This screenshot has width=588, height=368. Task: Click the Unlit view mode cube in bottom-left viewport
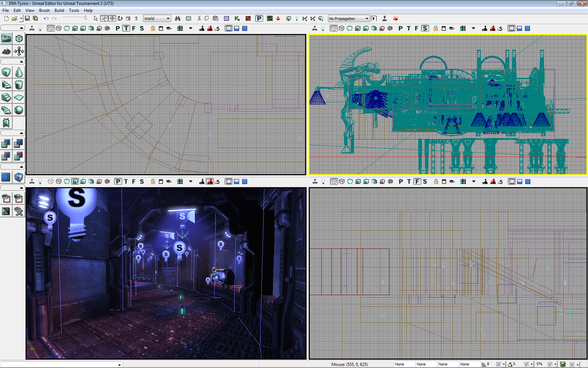[67, 182]
